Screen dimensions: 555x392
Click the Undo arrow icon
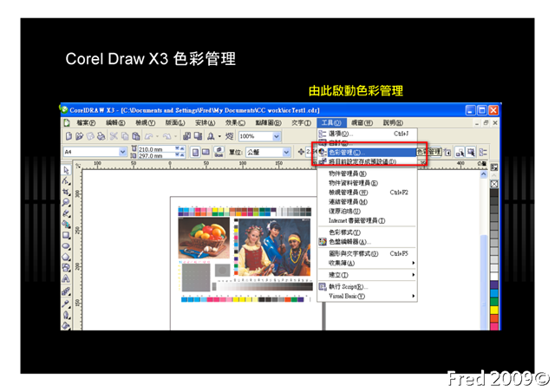coord(149,136)
